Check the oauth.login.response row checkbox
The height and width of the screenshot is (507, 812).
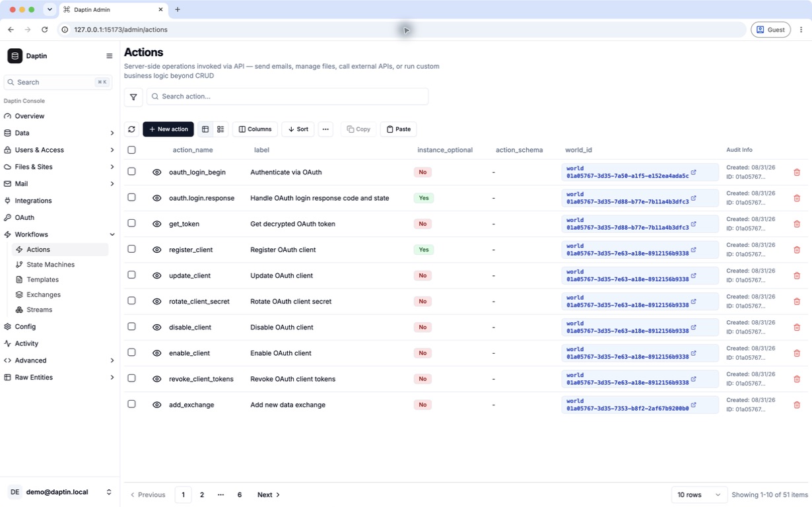point(131,197)
